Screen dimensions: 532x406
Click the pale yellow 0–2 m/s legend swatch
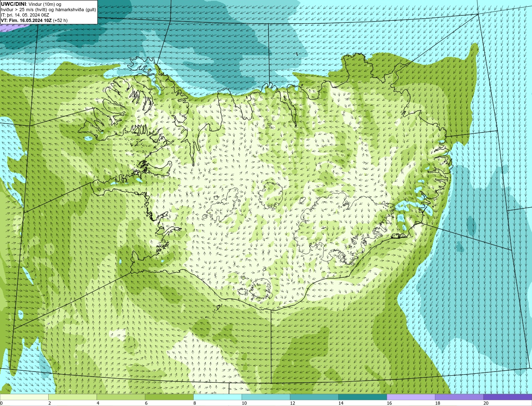(25, 397)
